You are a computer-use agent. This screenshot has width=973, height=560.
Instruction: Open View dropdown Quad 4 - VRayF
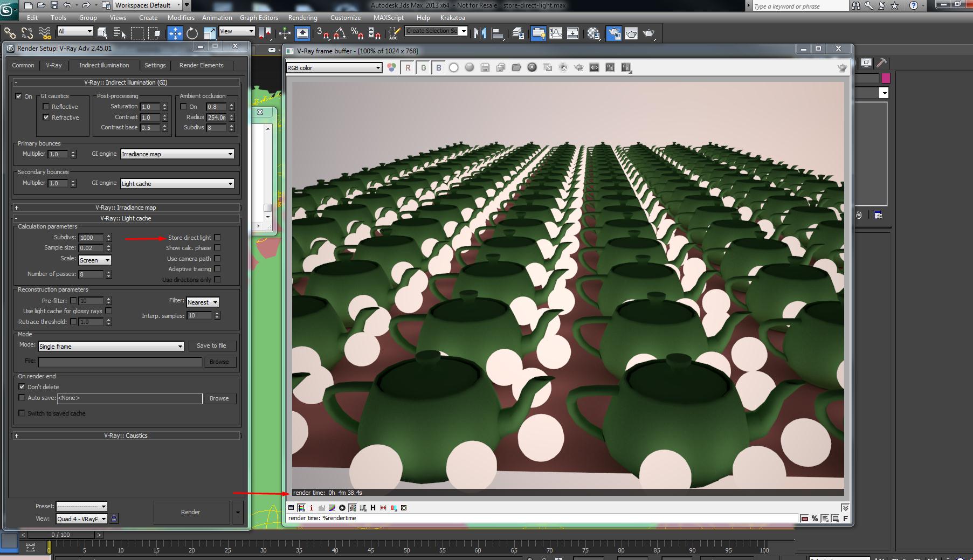click(x=82, y=518)
